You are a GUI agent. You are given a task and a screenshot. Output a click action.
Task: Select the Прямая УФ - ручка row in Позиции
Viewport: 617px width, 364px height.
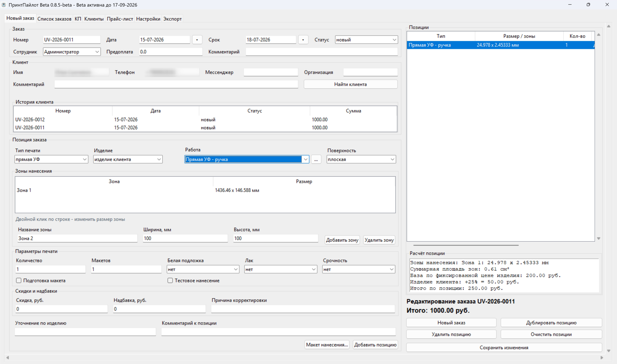tap(501, 45)
